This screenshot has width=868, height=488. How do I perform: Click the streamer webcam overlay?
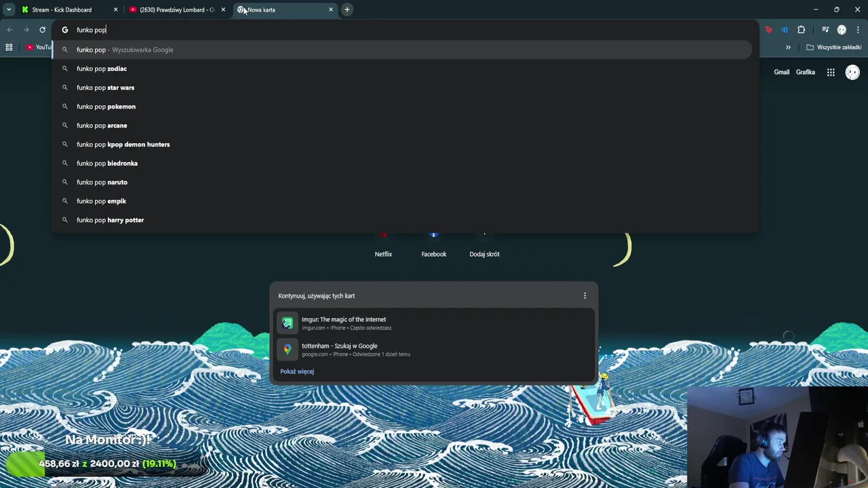coord(777,437)
